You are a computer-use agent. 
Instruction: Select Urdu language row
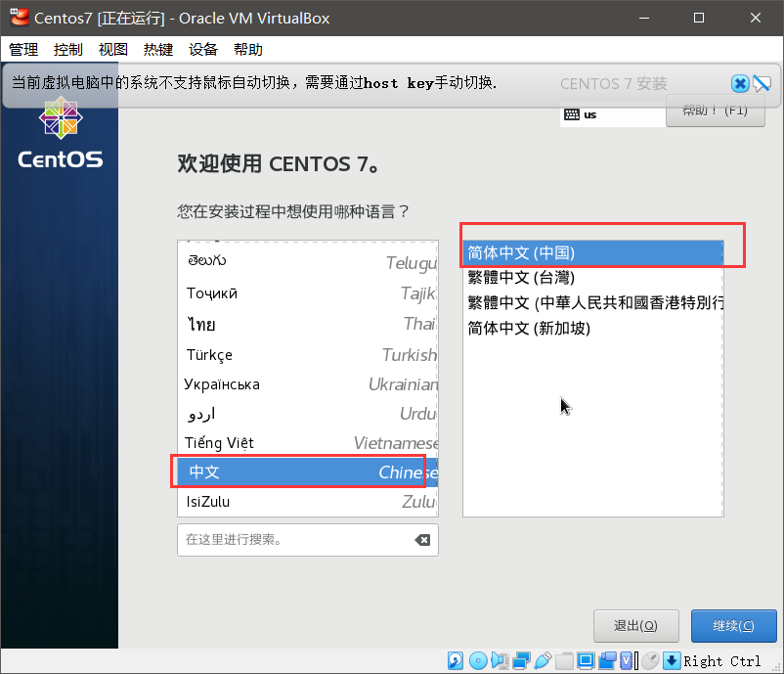tap(308, 414)
